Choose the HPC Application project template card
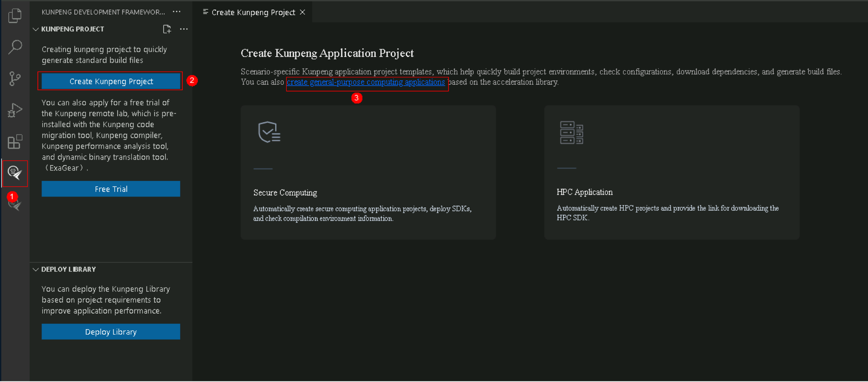Image resolution: width=868 pixels, height=382 pixels. 672,172
